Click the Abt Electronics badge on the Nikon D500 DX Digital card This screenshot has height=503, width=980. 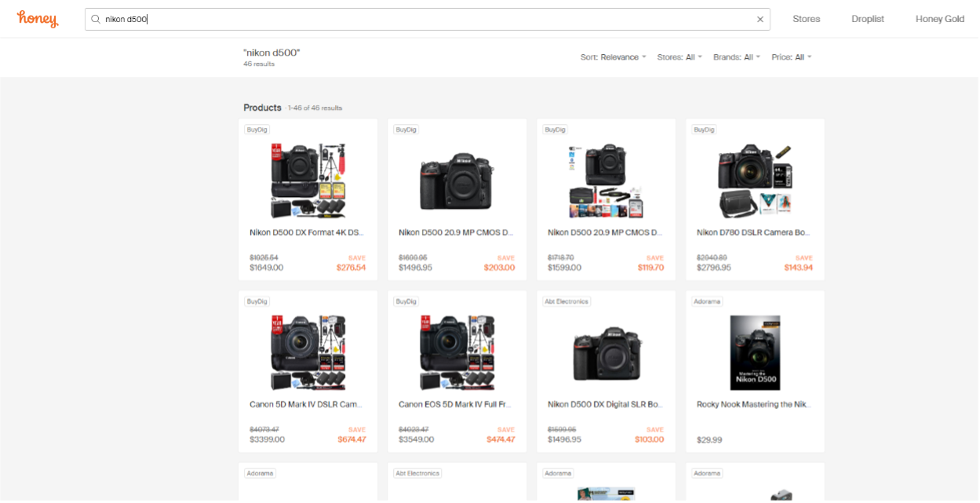[x=567, y=301]
